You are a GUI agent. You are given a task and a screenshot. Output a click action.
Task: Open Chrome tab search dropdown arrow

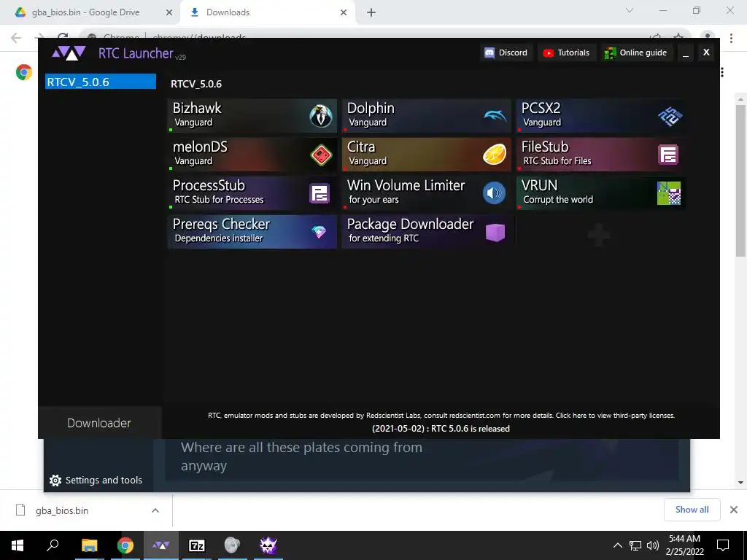(630, 10)
